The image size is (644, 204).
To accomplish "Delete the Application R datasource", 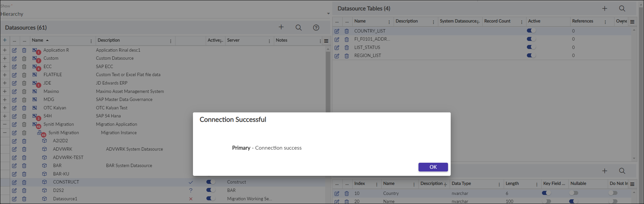I will coord(24,50).
